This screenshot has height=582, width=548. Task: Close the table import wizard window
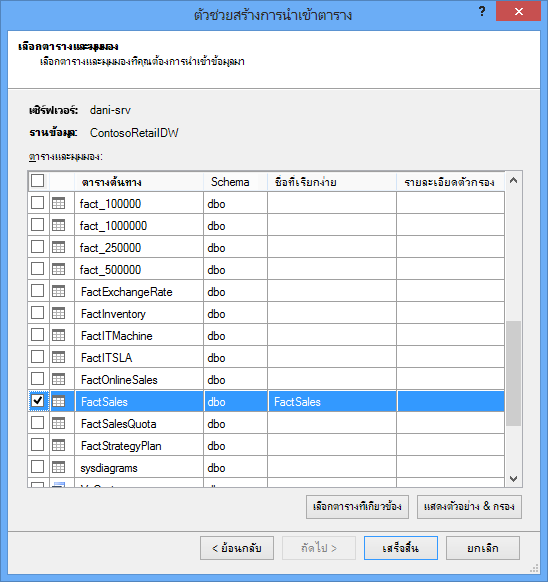[x=518, y=11]
